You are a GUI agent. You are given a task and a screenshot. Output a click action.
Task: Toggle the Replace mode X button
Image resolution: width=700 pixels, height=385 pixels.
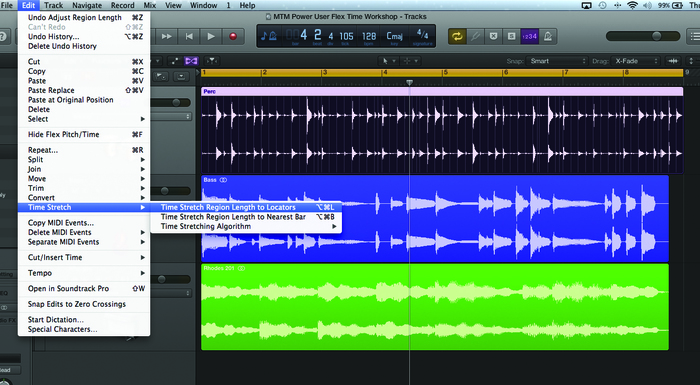coord(493,36)
